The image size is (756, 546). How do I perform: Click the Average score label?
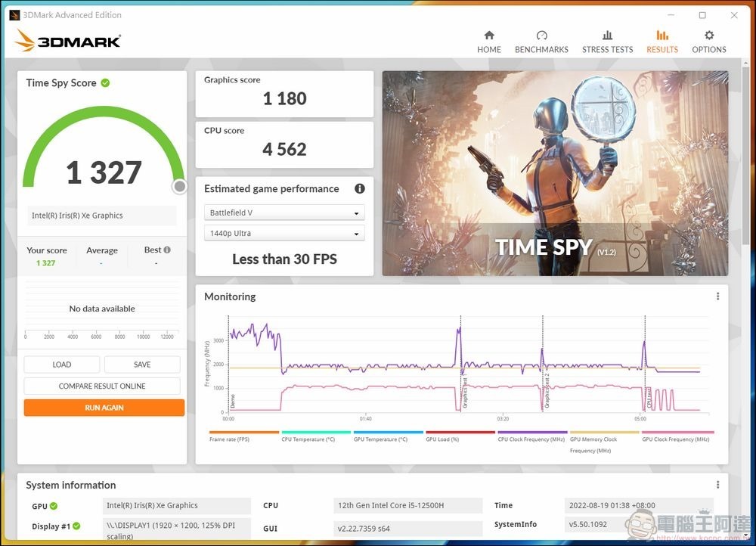click(x=102, y=250)
